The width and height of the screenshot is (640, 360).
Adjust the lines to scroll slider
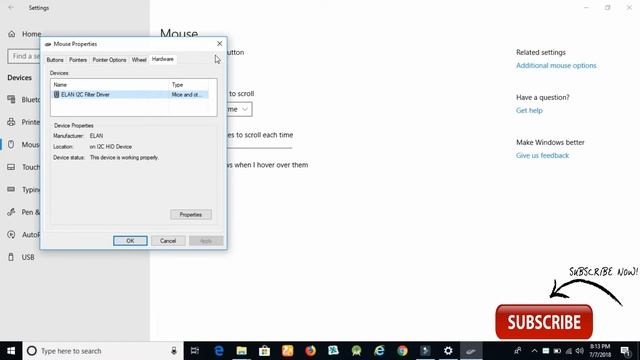pos(260,148)
